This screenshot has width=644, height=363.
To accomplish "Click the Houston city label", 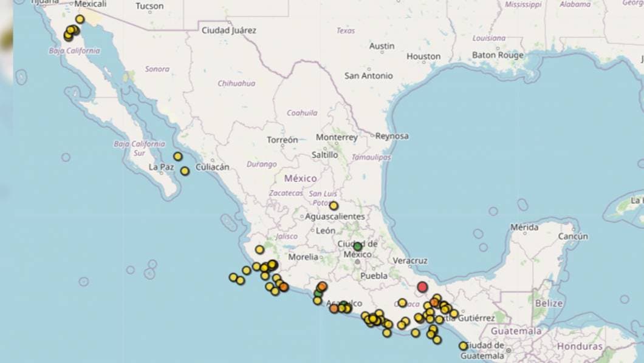I will click(x=423, y=56).
